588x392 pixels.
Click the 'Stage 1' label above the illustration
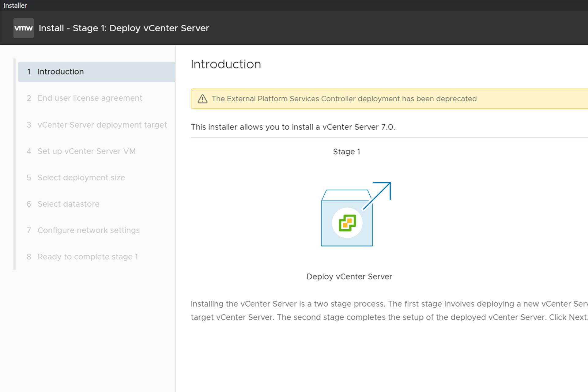(x=347, y=152)
